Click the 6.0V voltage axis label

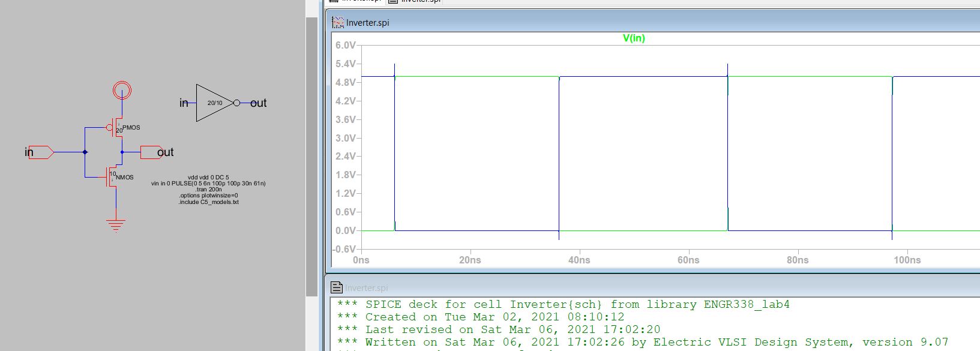(x=345, y=46)
